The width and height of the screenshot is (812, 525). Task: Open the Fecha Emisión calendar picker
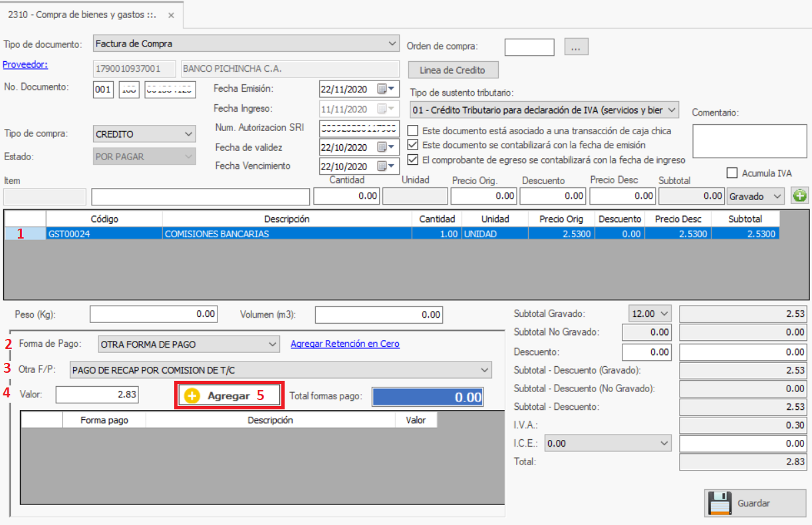tap(386, 89)
